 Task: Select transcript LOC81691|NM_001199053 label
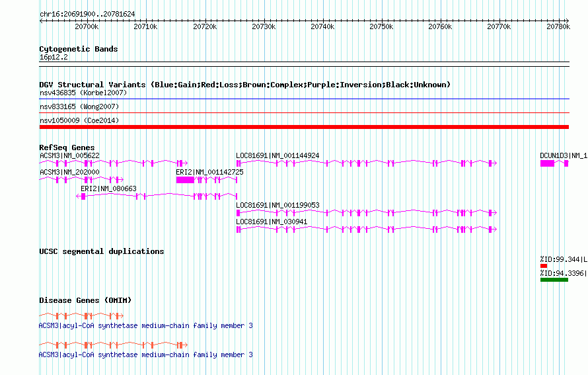point(277,205)
